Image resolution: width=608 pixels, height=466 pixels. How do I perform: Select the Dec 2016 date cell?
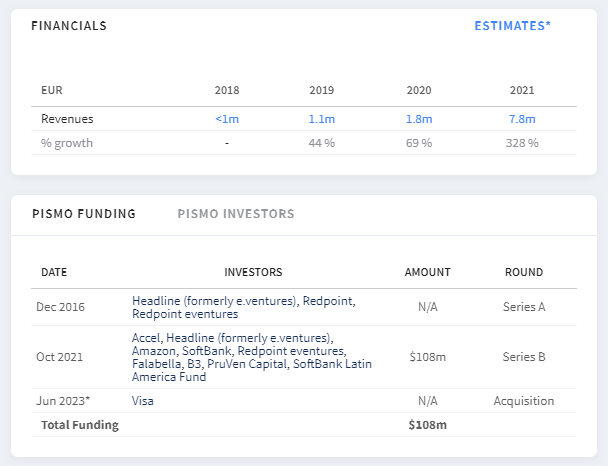60,307
